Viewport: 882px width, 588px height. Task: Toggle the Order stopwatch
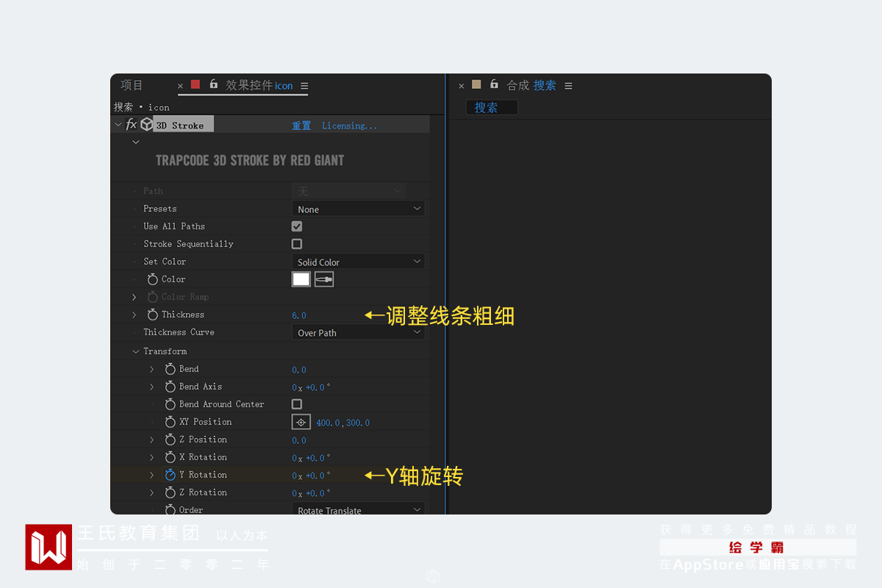pos(171,509)
